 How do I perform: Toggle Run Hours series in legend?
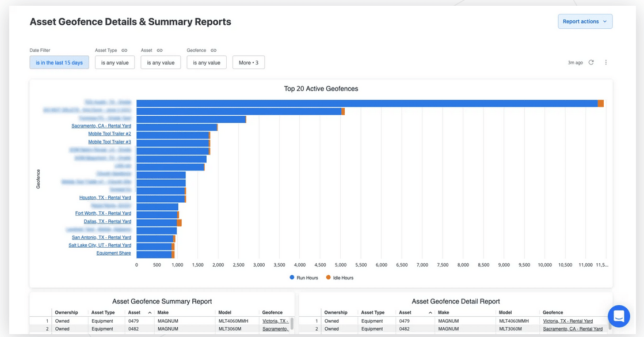point(304,278)
